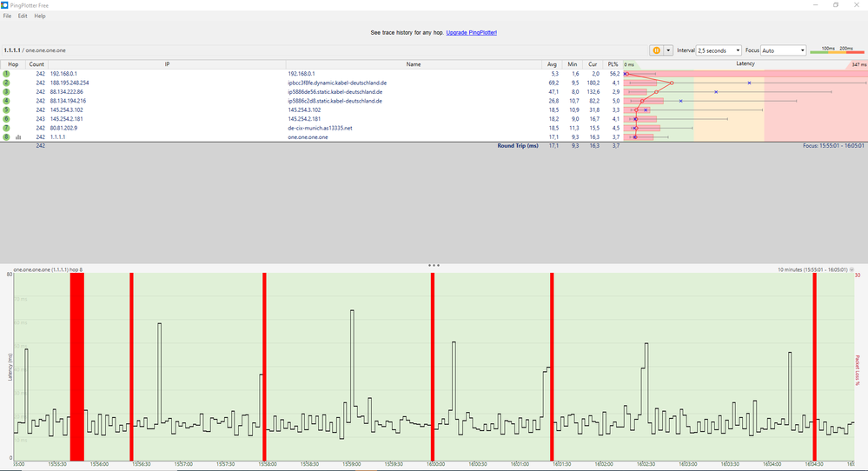Viewport: 868px width, 471px height.
Task: Select name ip5886c2d8.static.kabel-deutschland.de
Action: click(x=335, y=101)
